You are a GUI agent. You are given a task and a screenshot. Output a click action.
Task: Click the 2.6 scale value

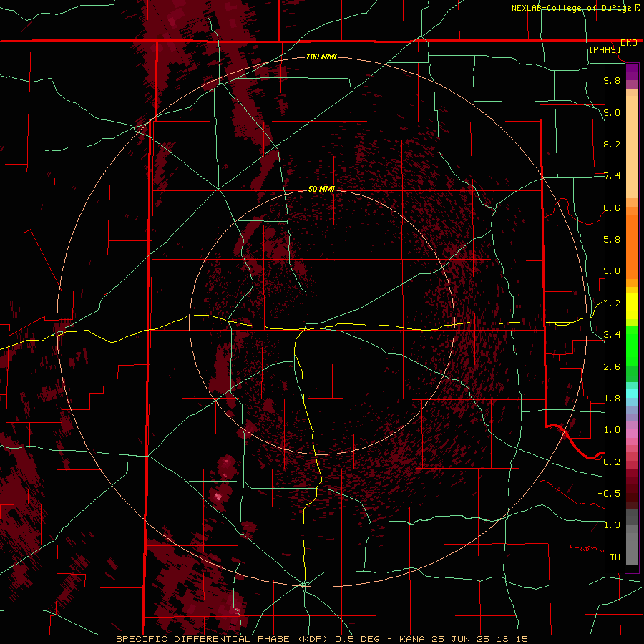pos(612,366)
